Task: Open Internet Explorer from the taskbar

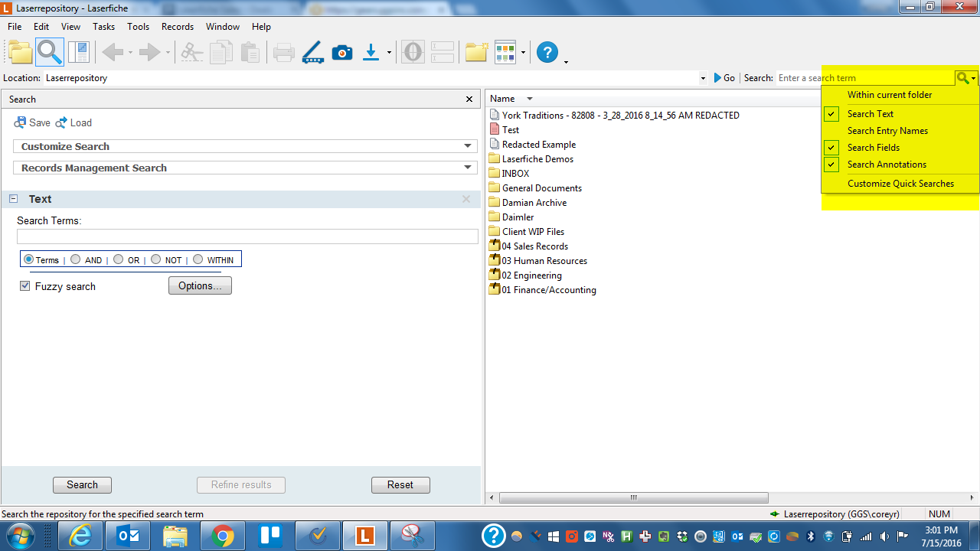Action: (79, 536)
